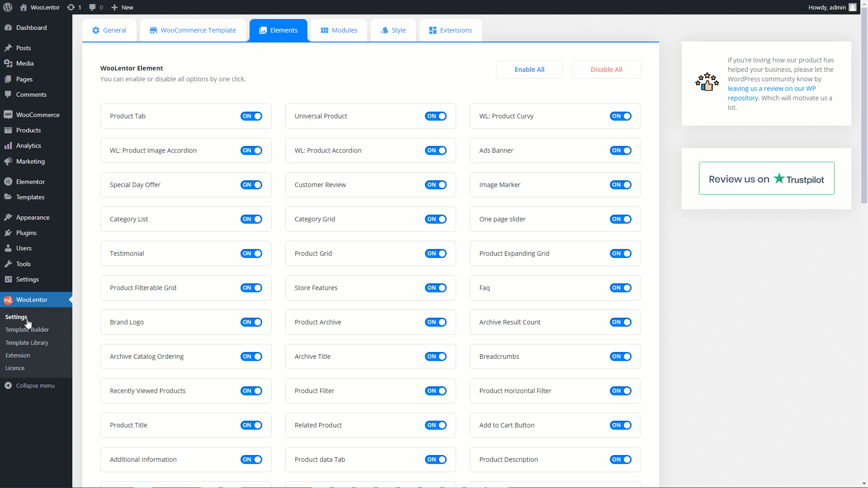Open Template Builder submenu item

(x=27, y=329)
